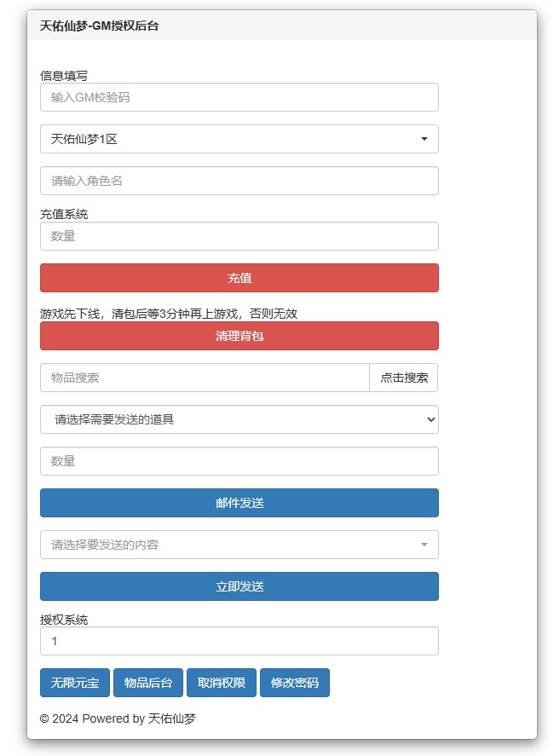Viewport: 554px width, 756px height.
Task: Click the recharge 数量 quantity field
Action: [239, 236]
